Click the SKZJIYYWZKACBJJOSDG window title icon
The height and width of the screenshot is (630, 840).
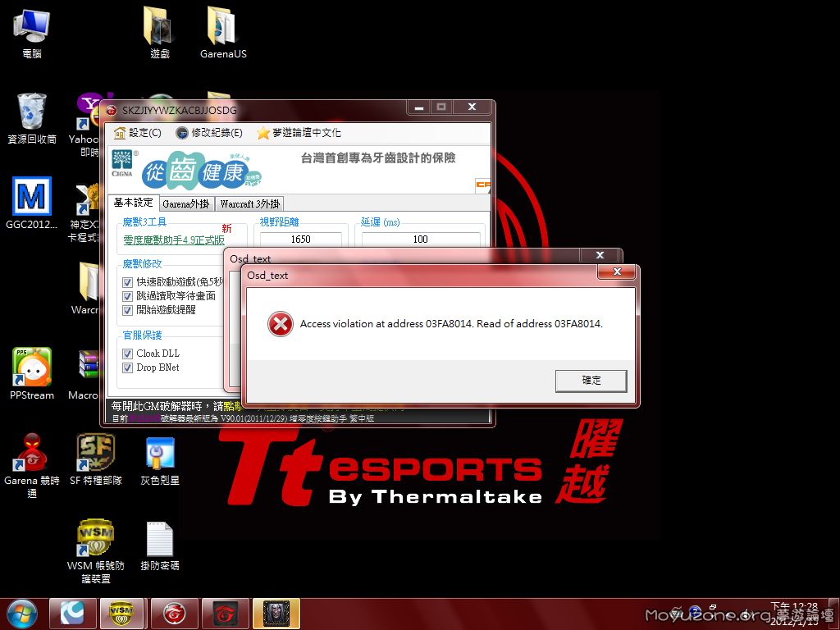pyautogui.click(x=112, y=111)
